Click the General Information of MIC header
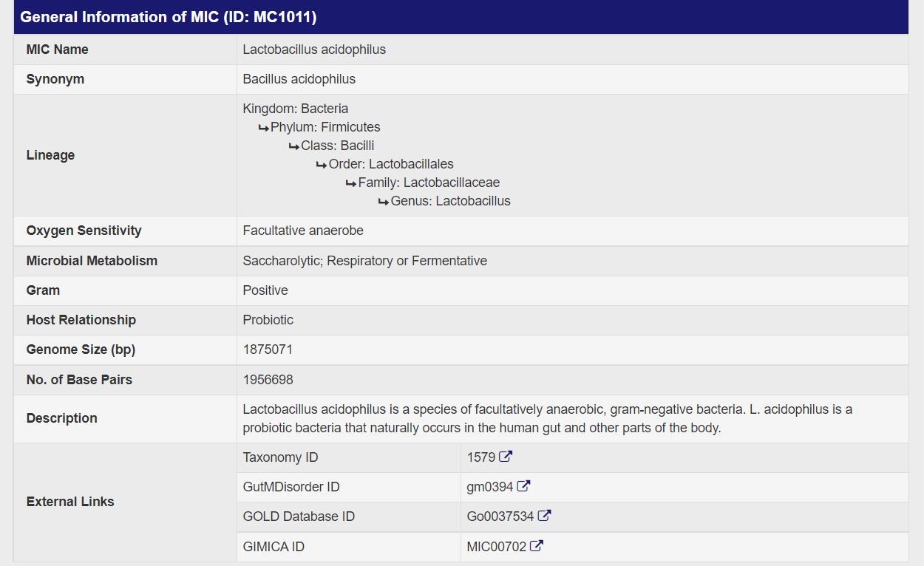The width and height of the screenshot is (924, 566). pyautogui.click(x=169, y=18)
